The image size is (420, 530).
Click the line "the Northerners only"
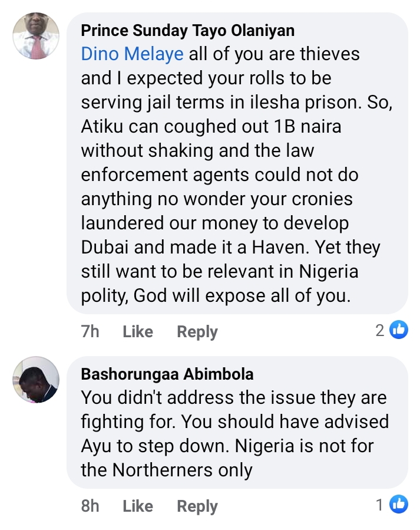(x=167, y=470)
